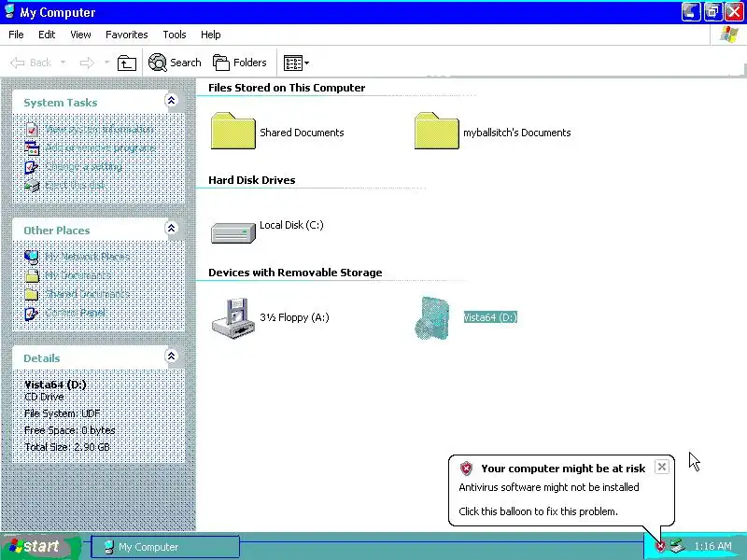Open the Help menu
The image size is (747, 560).
pos(211,35)
